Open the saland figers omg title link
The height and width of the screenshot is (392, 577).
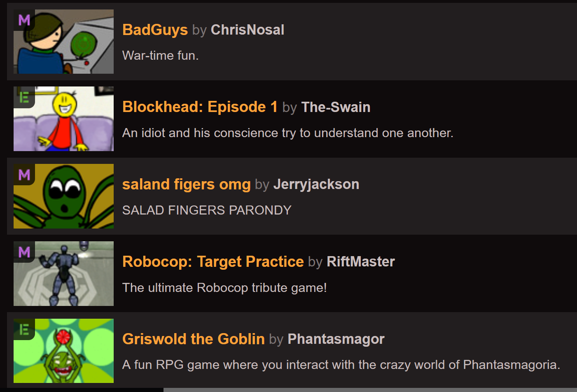186,184
